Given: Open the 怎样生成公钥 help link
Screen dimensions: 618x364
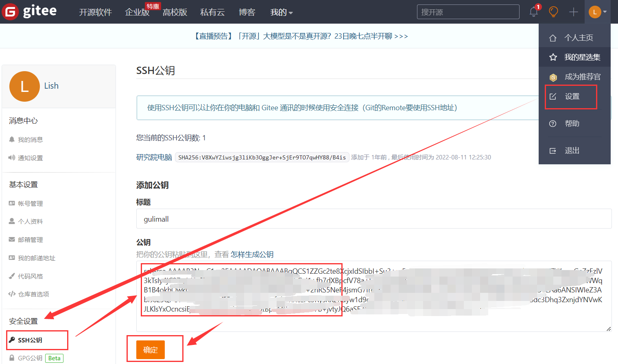Looking at the screenshot, I should [252, 254].
